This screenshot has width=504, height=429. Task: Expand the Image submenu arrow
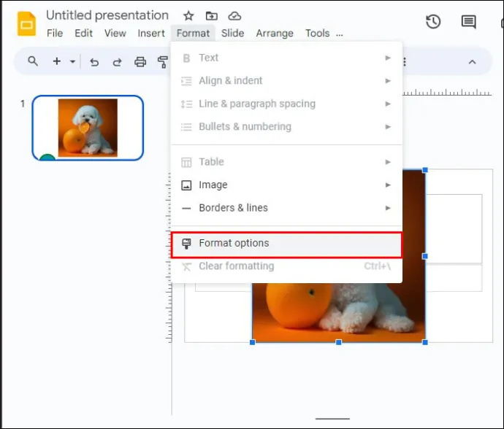click(388, 185)
